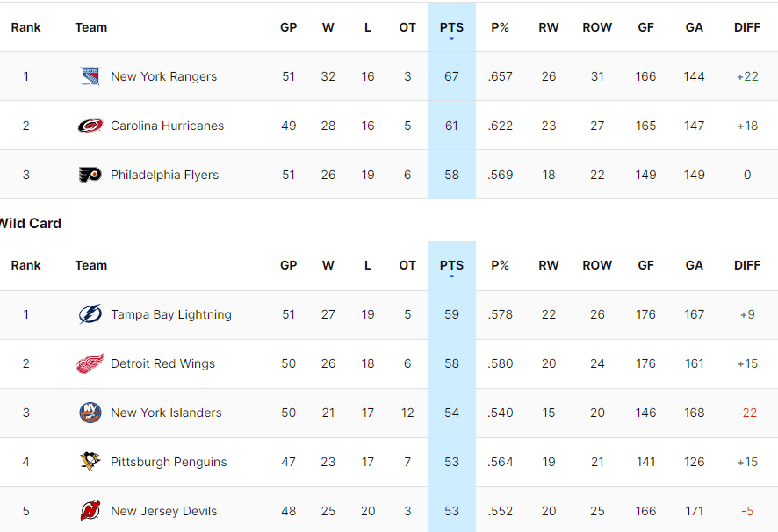Sort the top table by DIFF header
778x532 pixels.
tap(747, 27)
